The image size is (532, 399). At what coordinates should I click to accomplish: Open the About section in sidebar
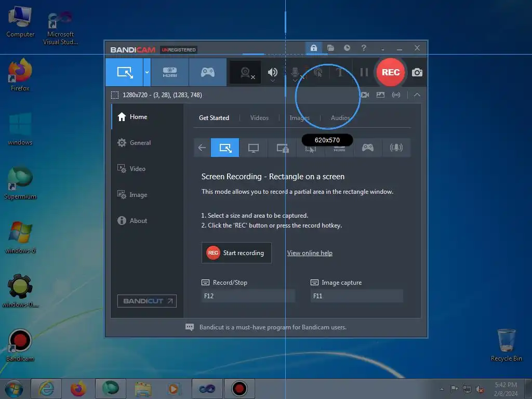[148, 220]
